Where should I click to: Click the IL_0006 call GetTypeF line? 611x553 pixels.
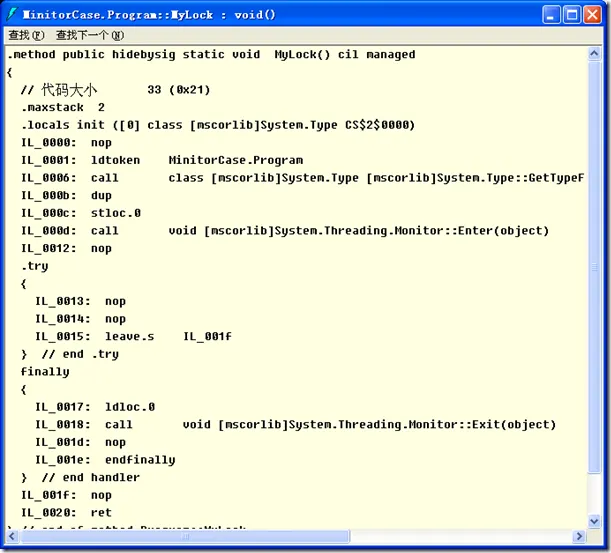(x=302, y=178)
